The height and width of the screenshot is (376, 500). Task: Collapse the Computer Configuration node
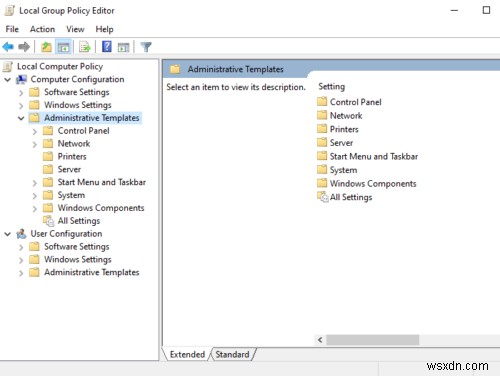click(7, 80)
